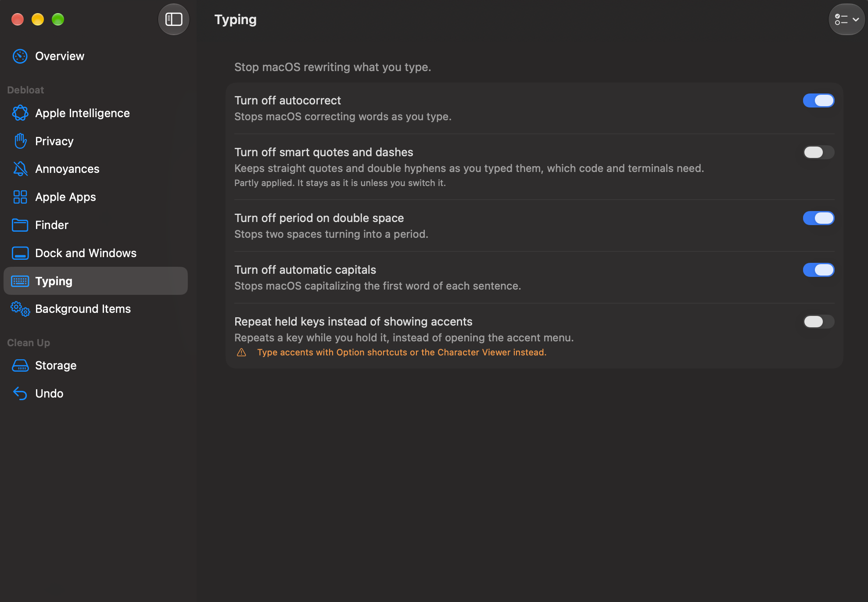Click the orange Option shortcuts warning text
Screen dimensions: 868x602
coord(402,352)
